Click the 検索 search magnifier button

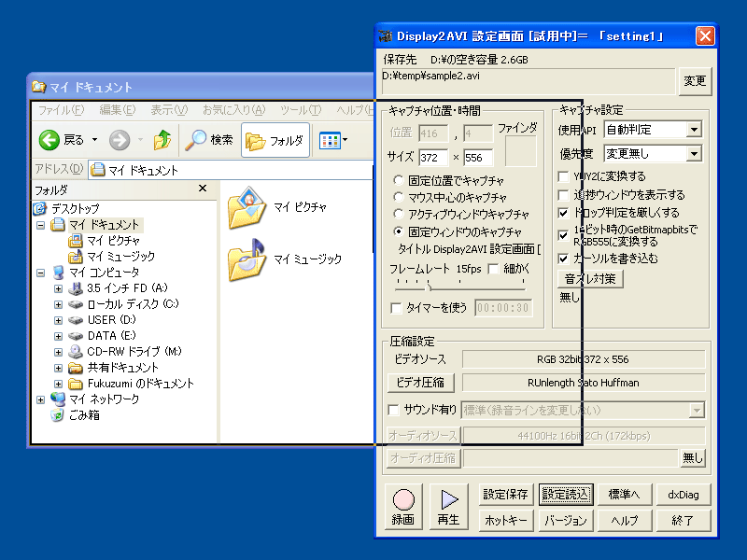click(x=209, y=140)
